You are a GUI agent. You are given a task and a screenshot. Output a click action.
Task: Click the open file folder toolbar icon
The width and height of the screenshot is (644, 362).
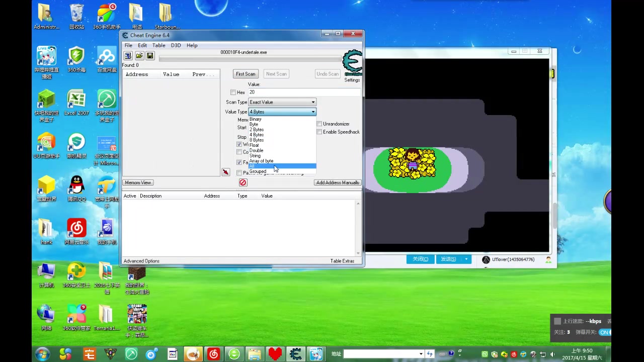tap(139, 56)
